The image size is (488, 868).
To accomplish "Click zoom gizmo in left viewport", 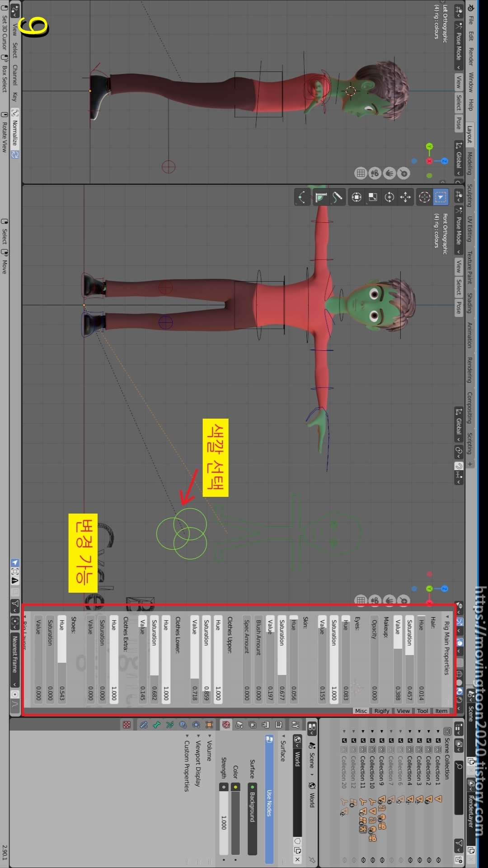I will (404, 173).
